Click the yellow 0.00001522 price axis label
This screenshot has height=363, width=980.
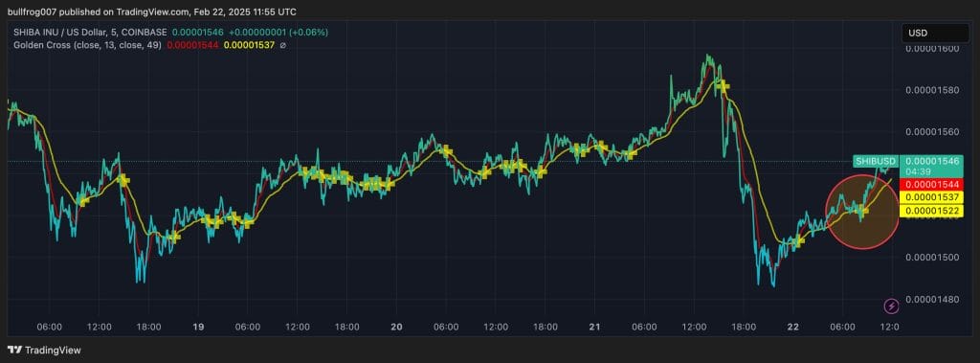[930, 211]
